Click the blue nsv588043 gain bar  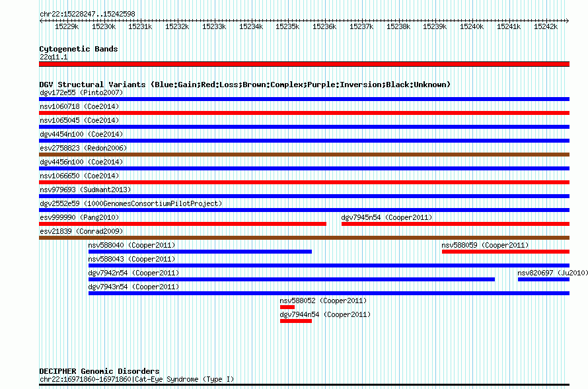329,265
